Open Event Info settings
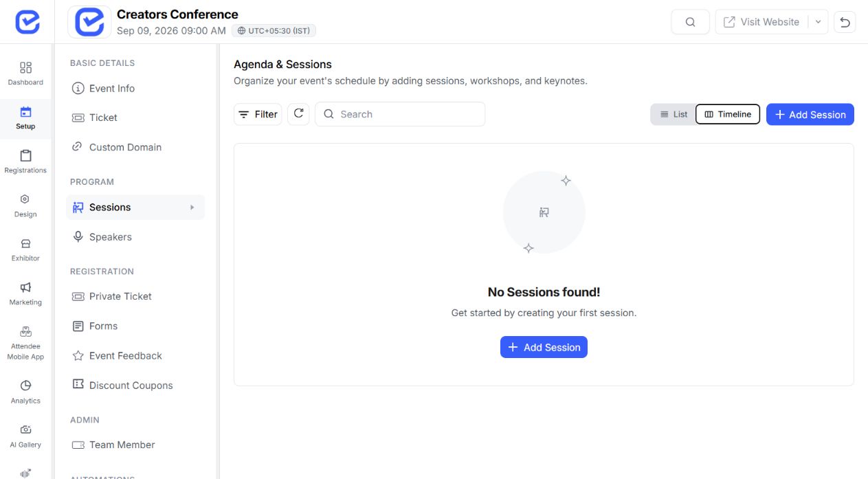Viewport: 868px width, 479px height. point(135,89)
